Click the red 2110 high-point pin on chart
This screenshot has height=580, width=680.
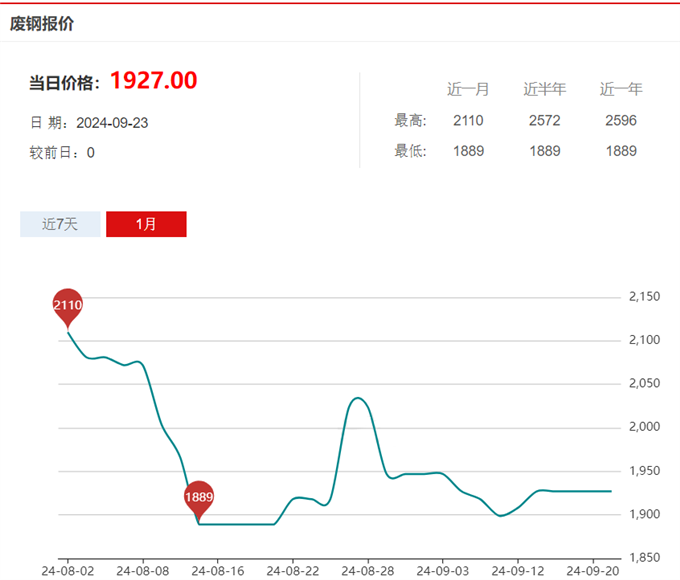(x=67, y=305)
